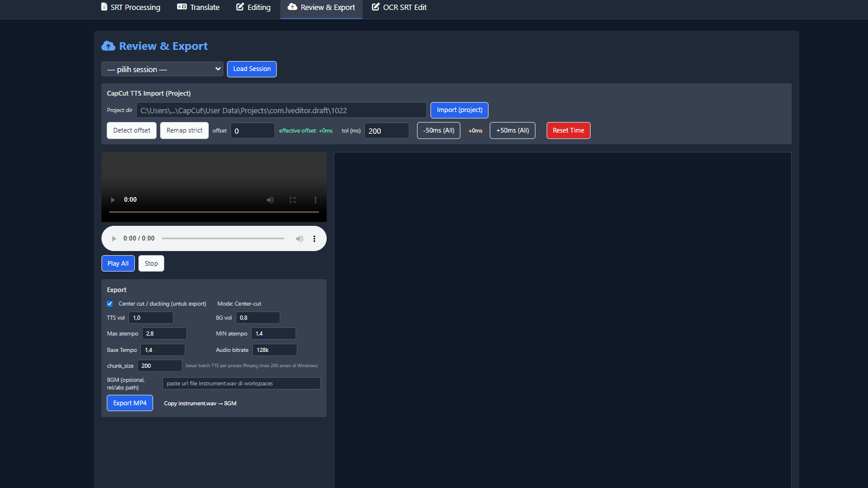Mute the video preview volume
Screen dimensions: 868x488
(270, 200)
